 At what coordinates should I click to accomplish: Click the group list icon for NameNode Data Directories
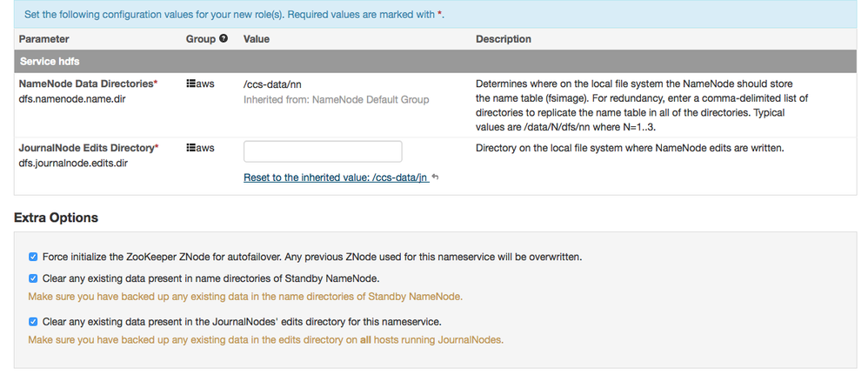pyautogui.click(x=190, y=84)
